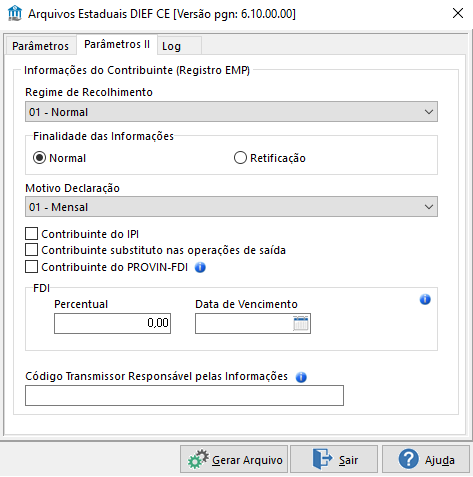Select the Parâmetros II tab
Screen dimensions: 473x477
(117, 44)
